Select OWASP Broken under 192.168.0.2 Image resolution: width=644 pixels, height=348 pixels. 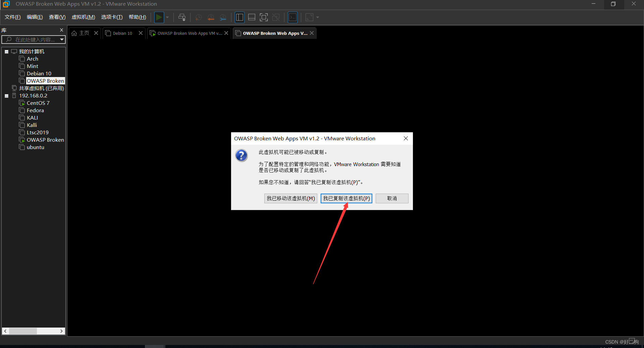[x=45, y=140]
